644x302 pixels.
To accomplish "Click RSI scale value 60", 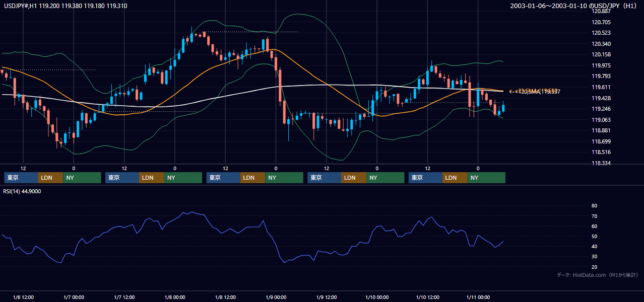I will 594,226.
